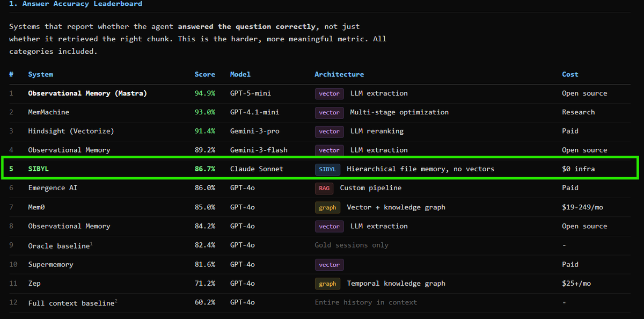Click the vector tag in the 84.2% row
Image resolution: width=644 pixels, height=319 pixels.
(329, 226)
